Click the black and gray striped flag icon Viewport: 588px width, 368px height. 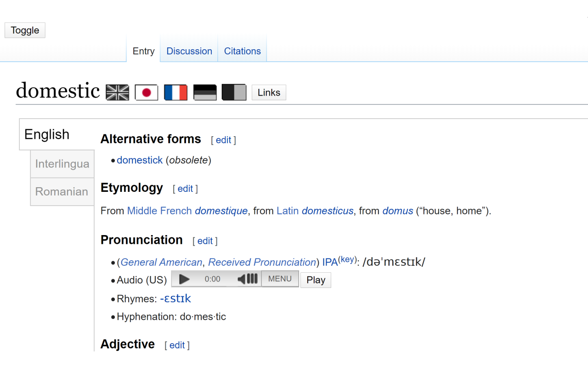point(205,92)
